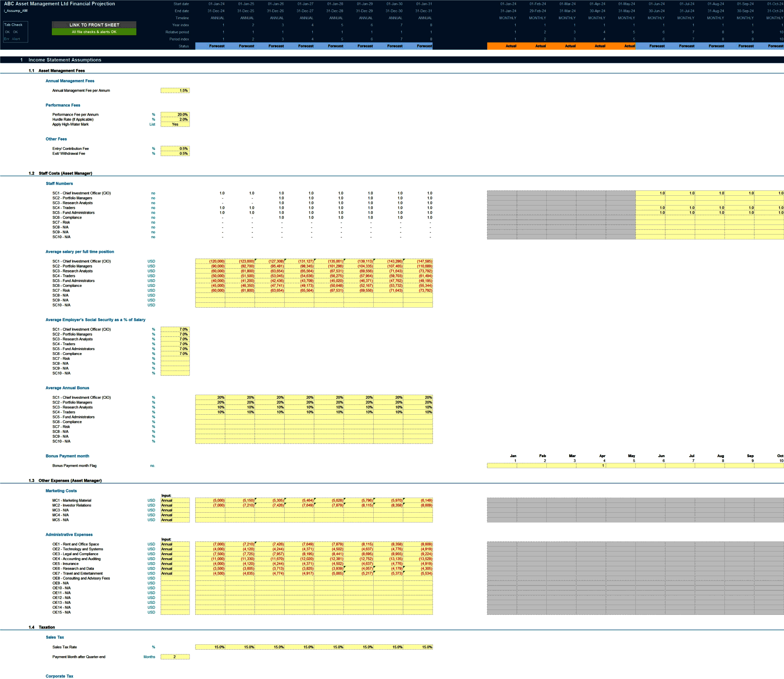Click the 'Average Annual Bonus' subheading

coord(67,388)
